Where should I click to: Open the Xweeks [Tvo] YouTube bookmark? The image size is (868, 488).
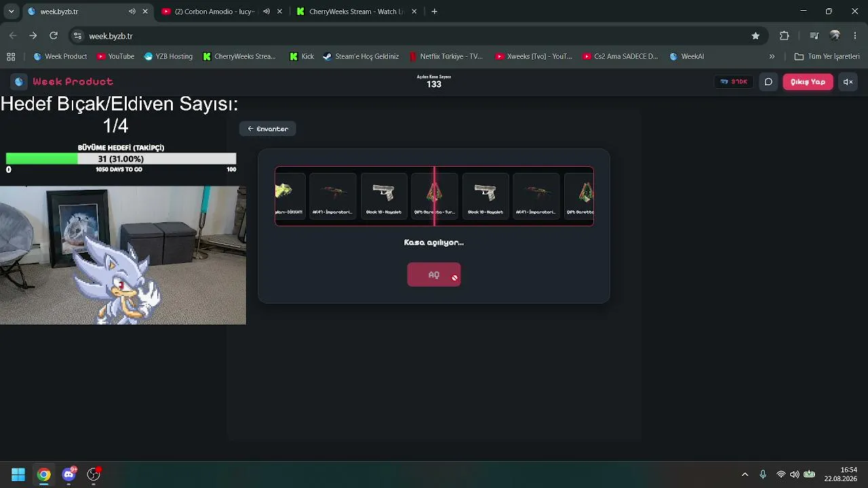(534, 56)
